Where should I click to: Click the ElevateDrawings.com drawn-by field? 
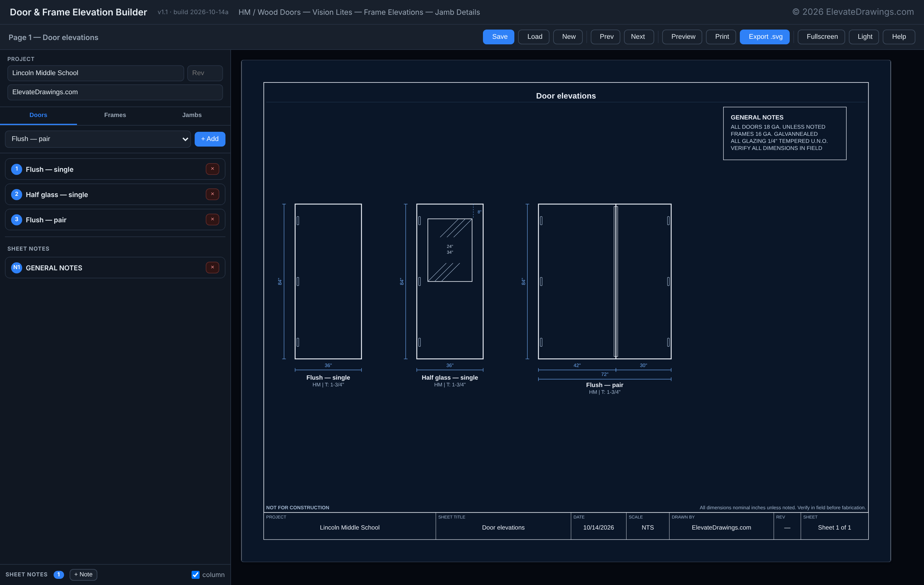click(115, 92)
